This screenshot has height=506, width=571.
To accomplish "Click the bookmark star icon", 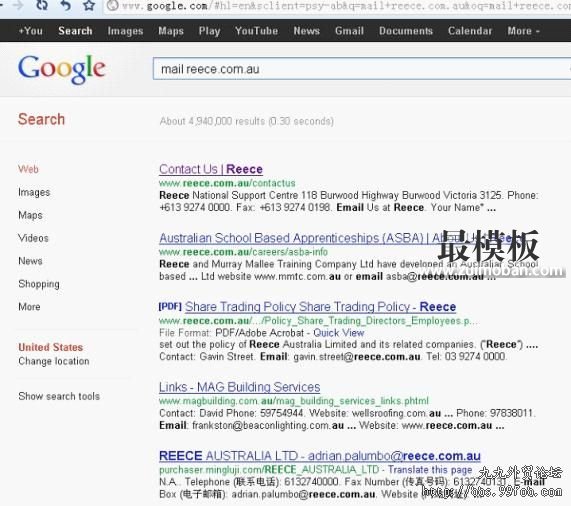I will (88, 5).
